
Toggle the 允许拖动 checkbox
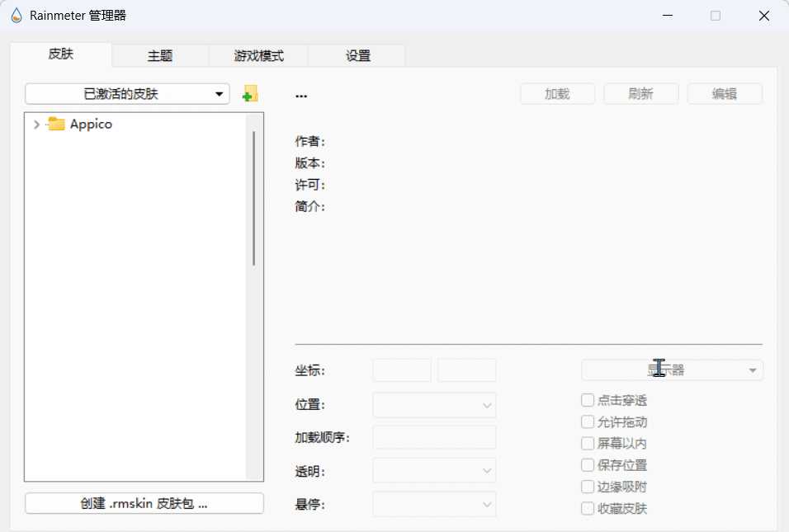(x=588, y=421)
